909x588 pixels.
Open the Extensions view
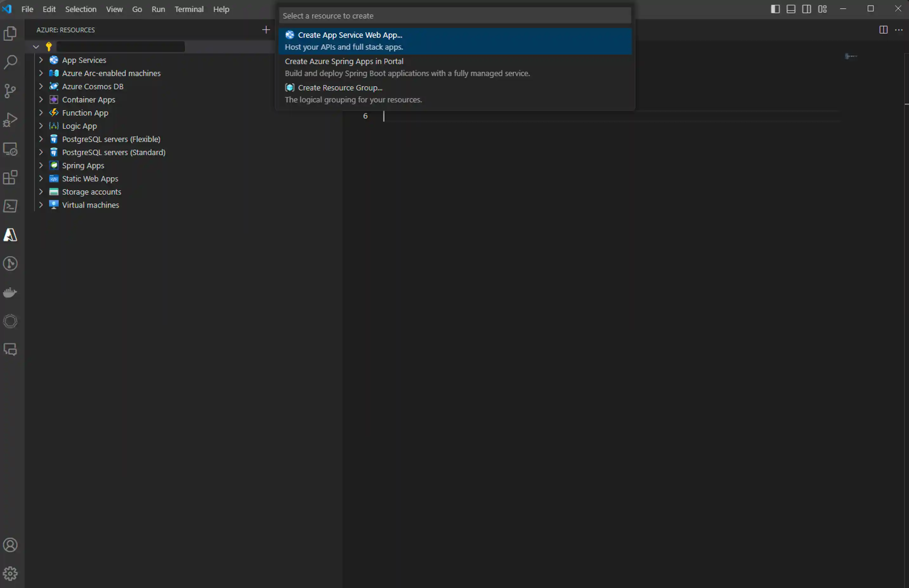(10, 177)
